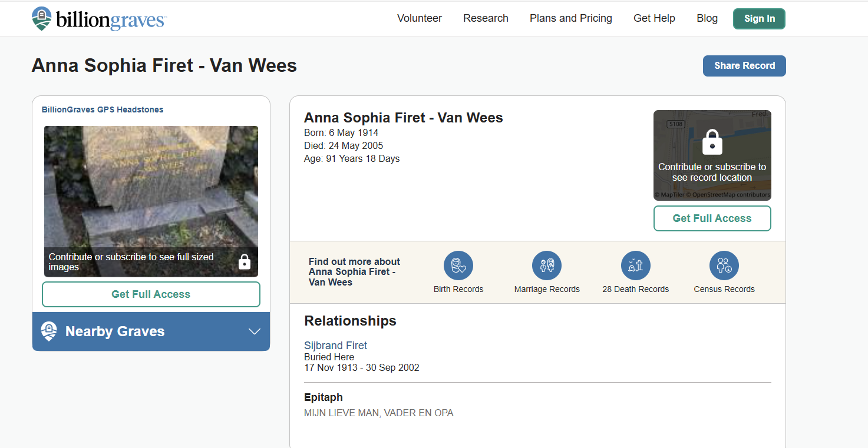This screenshot has height=448, width=868.
Task: Open the Census Records icon
Action: (x=724, y=266)
